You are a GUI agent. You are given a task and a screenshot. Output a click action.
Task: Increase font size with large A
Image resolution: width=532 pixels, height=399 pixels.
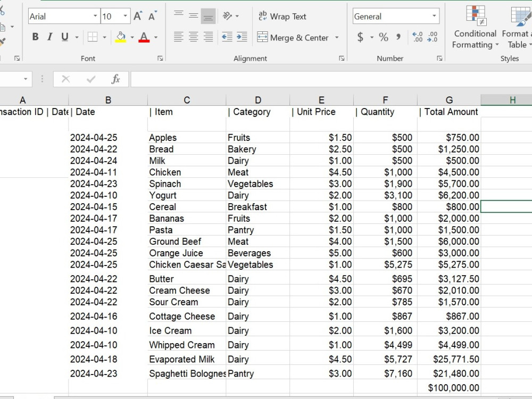137,16
